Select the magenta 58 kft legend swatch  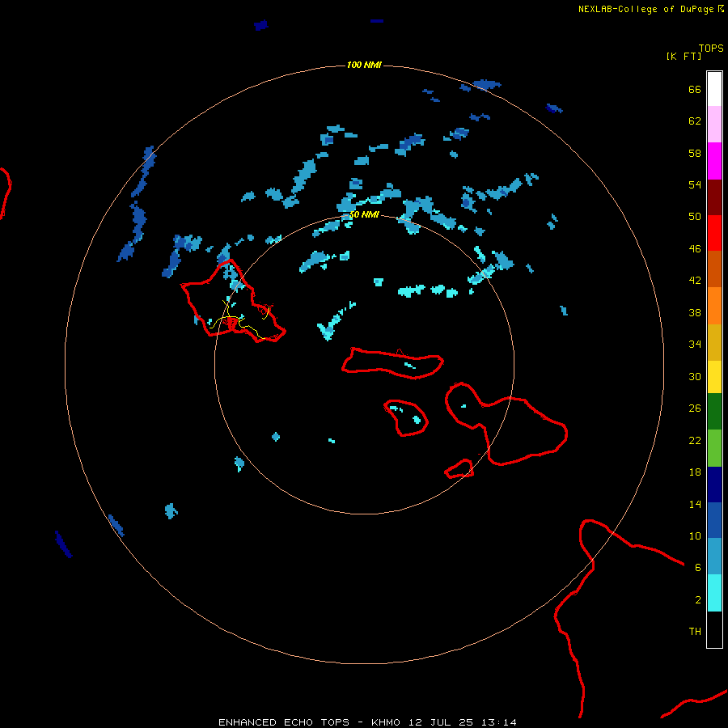[714, 161]
